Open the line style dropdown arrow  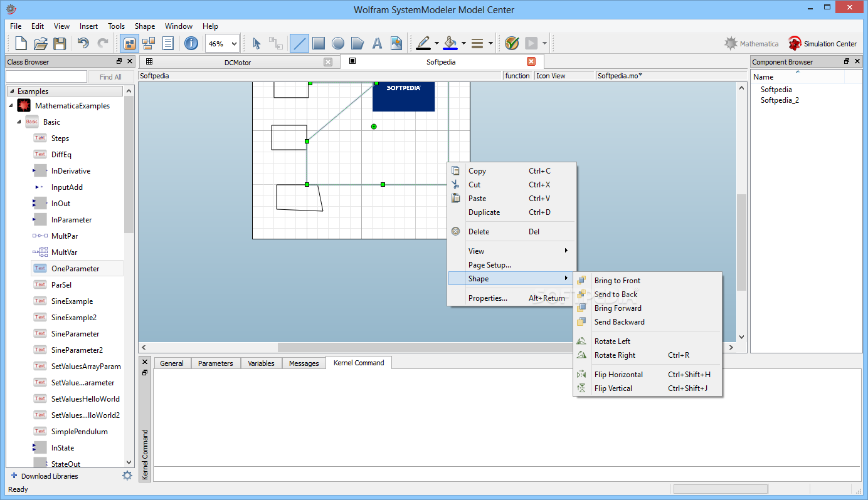[490, 44]
